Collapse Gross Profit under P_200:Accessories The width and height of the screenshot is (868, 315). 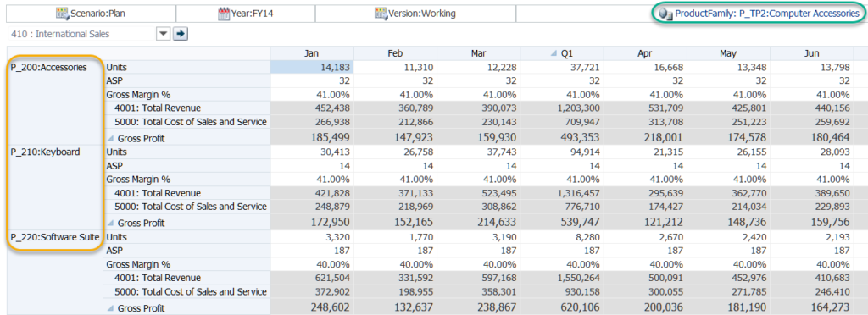[x=111, y=138]
